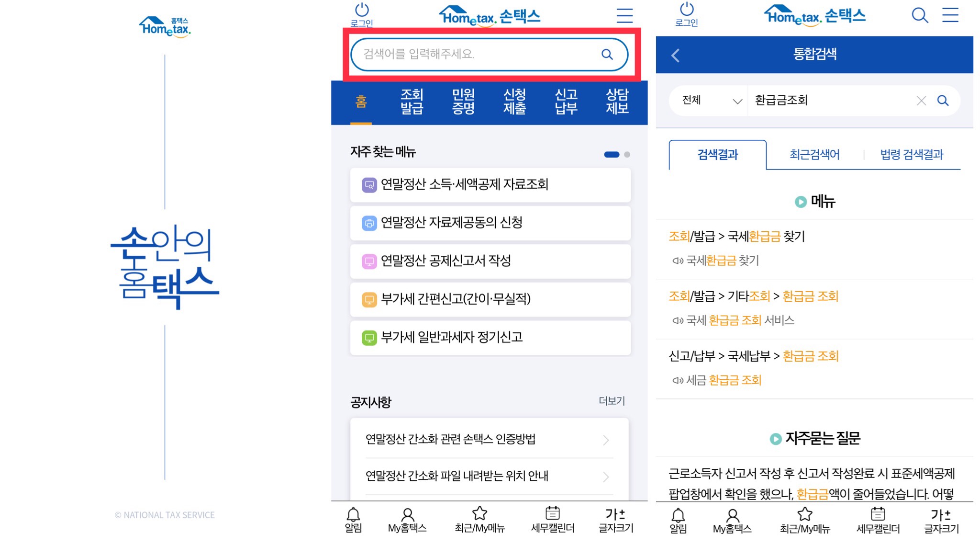980x545 pixels.
Task: Open result 신고/납부 > 국세납부 > 환급금 조회
Action: [x=754, y=356]
